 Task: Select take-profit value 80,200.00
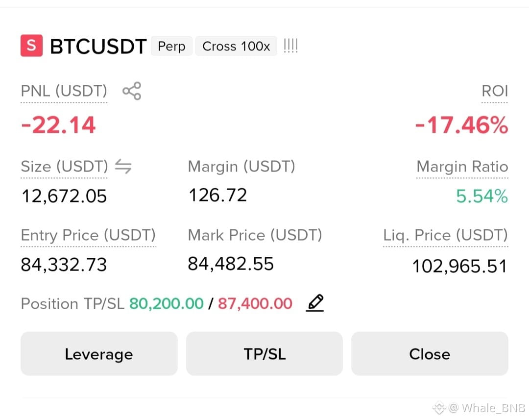tap(167, 303)
